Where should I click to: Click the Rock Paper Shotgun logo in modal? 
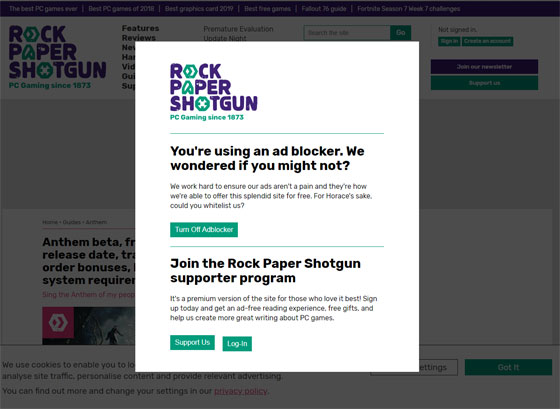(x=214, y=92)
